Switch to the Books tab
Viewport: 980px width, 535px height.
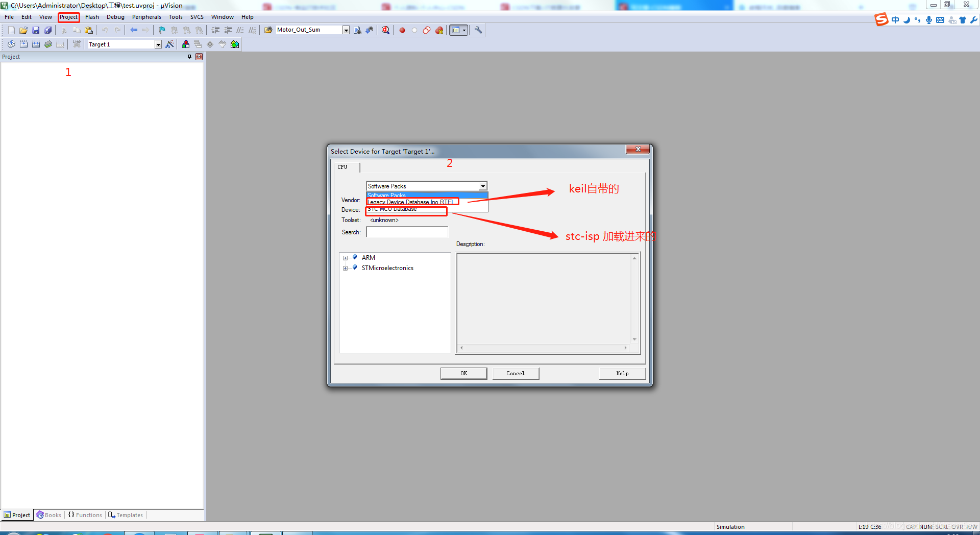click(x=49, y=515)
